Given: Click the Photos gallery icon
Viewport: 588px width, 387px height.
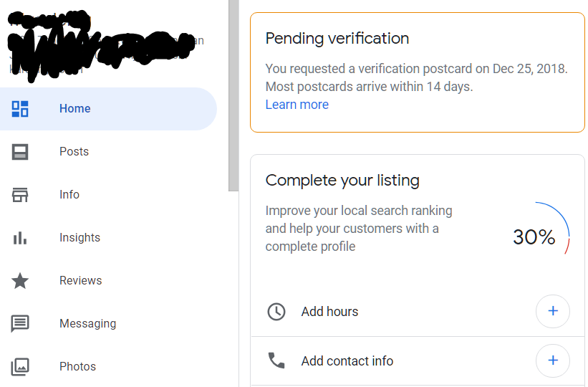Looking at the screenshot, I should point(20,367).
